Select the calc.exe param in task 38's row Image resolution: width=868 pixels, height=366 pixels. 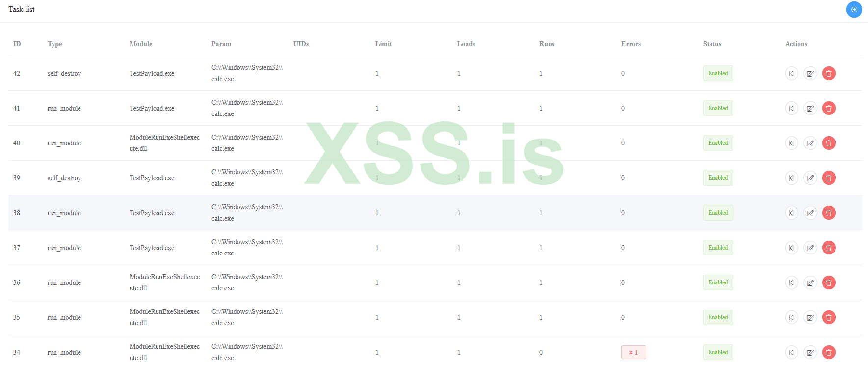(247, 213)
